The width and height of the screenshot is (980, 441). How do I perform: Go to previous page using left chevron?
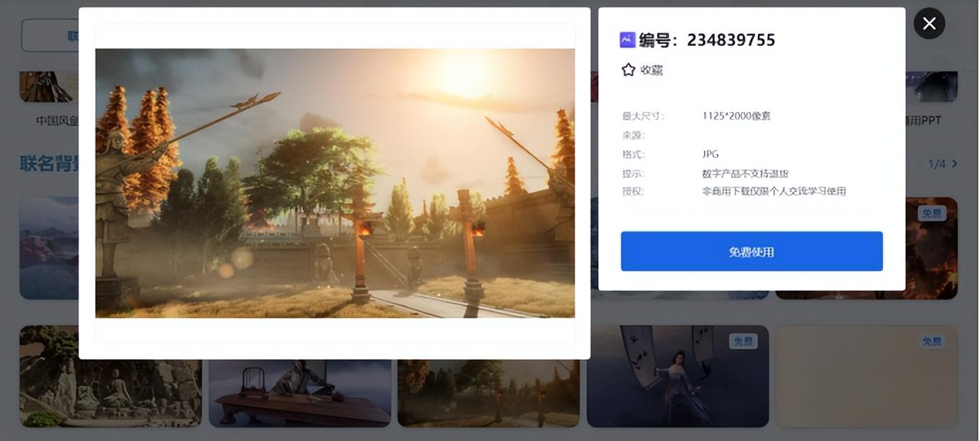919,164
